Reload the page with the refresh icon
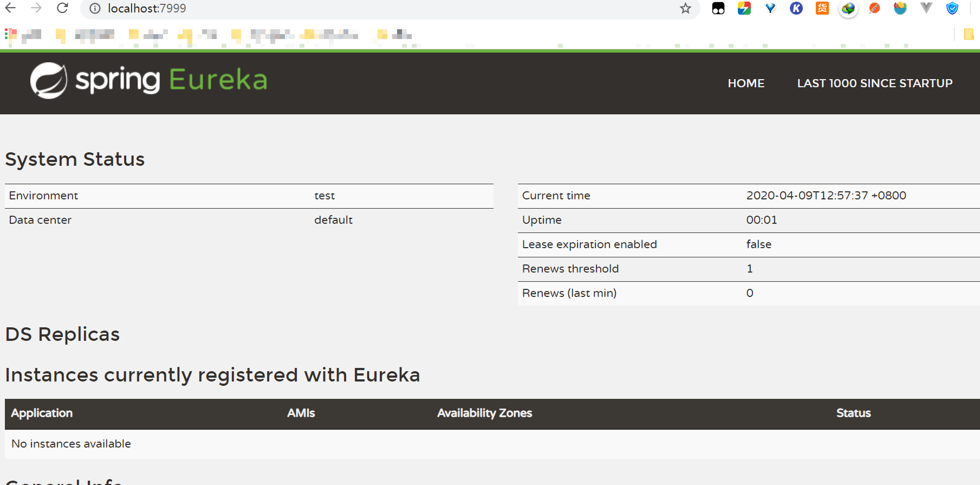980x485 pixels. (63, 8)
